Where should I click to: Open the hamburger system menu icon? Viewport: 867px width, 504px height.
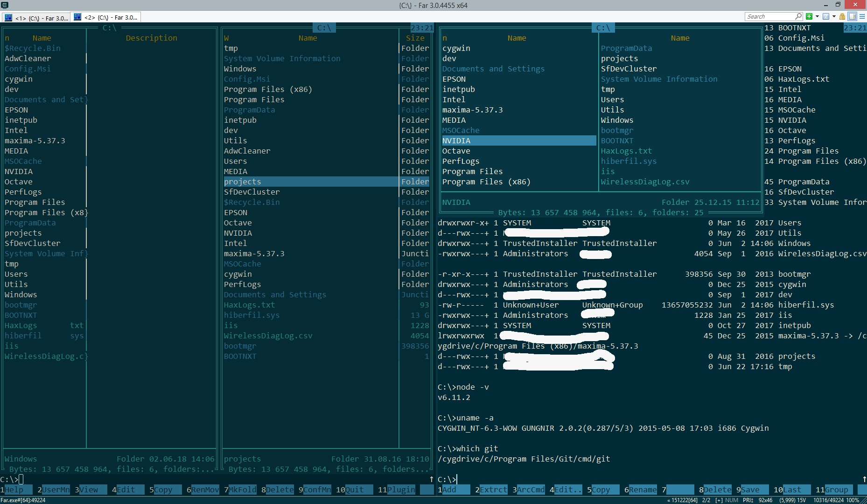pos(862,16)
